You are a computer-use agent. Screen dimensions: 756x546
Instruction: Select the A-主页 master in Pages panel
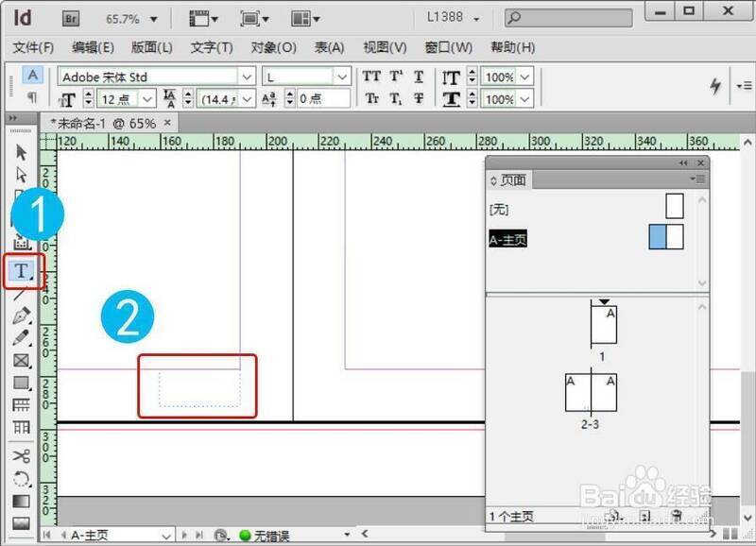(507, 240)
